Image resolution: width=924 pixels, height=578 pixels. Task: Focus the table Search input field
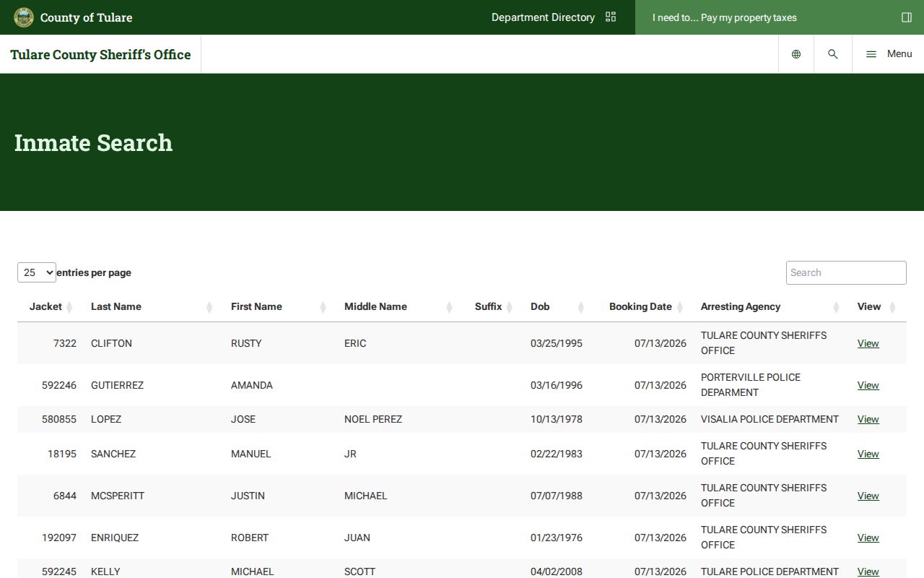[846, 272]
